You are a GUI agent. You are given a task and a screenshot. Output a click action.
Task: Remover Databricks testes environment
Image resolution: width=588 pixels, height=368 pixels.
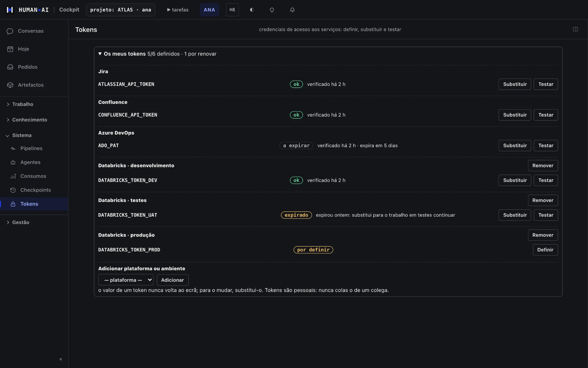(x=543, y=200)
